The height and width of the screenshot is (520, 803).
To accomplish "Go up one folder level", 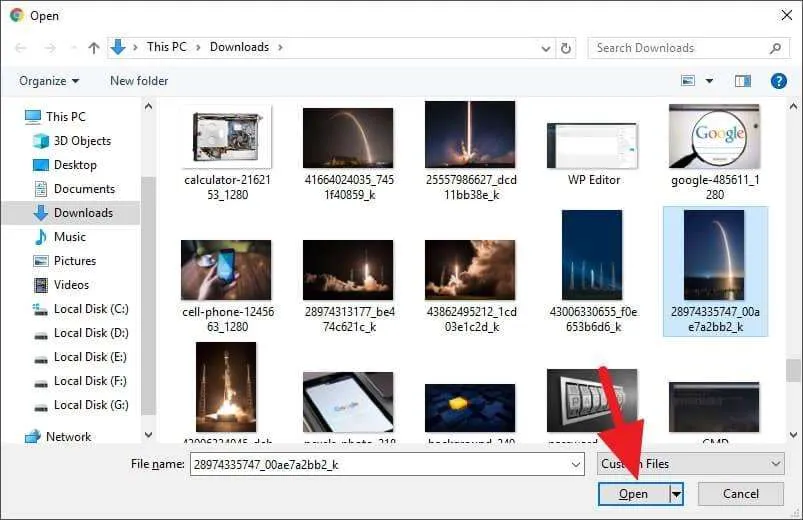I will coord(94,48).
